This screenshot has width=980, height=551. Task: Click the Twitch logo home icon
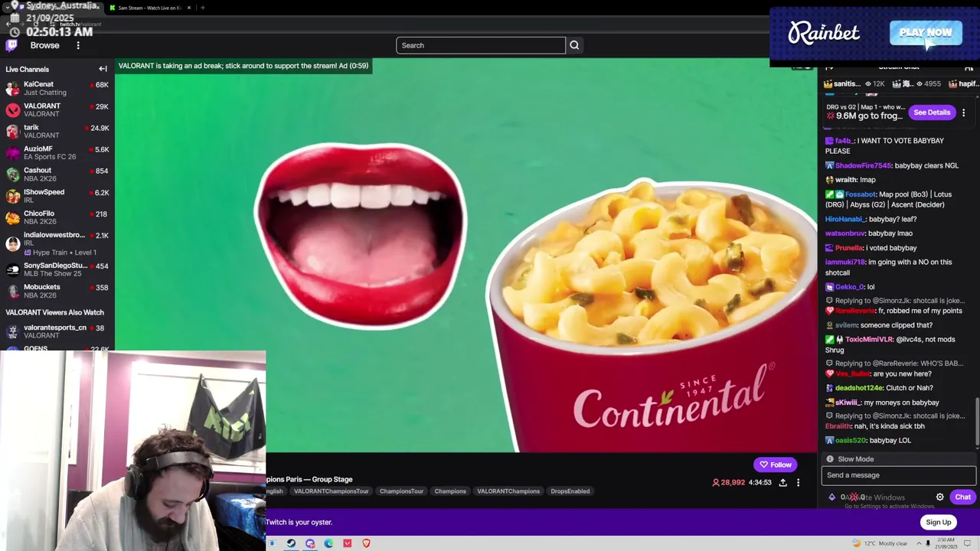pyautogui.click(x=11, y=45)
